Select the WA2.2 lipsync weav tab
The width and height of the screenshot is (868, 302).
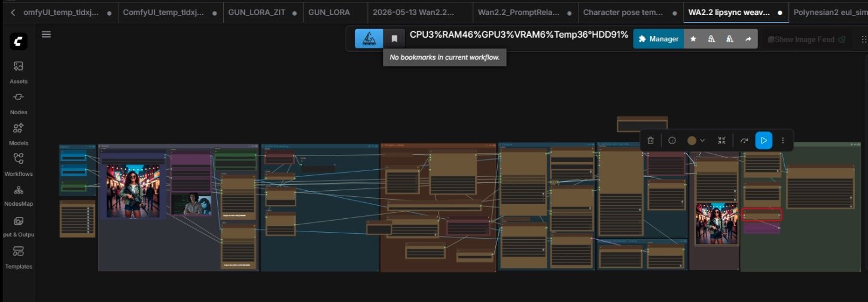[x=735, y=12]
